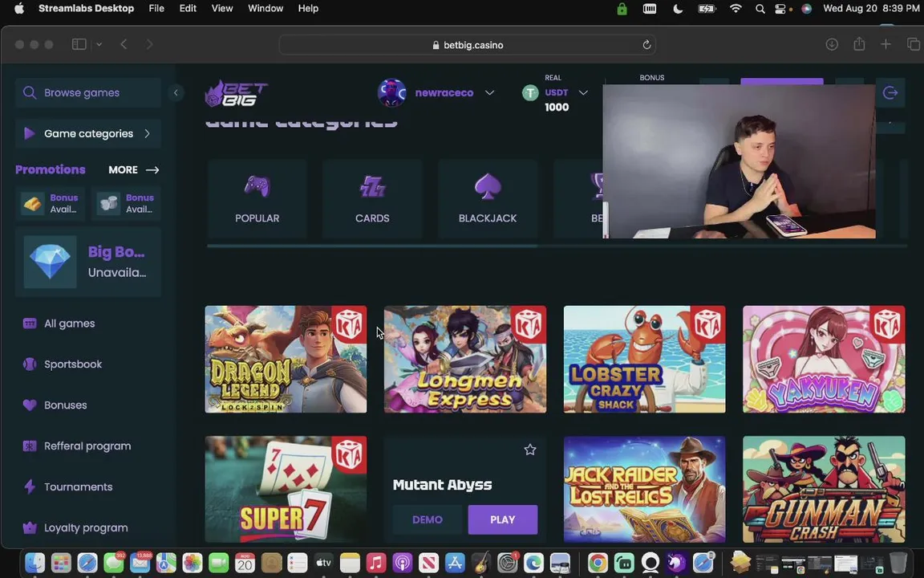The height and width of the screenshot is (578, 924).
Task: Open the Window menu
Action: [265, 8]
